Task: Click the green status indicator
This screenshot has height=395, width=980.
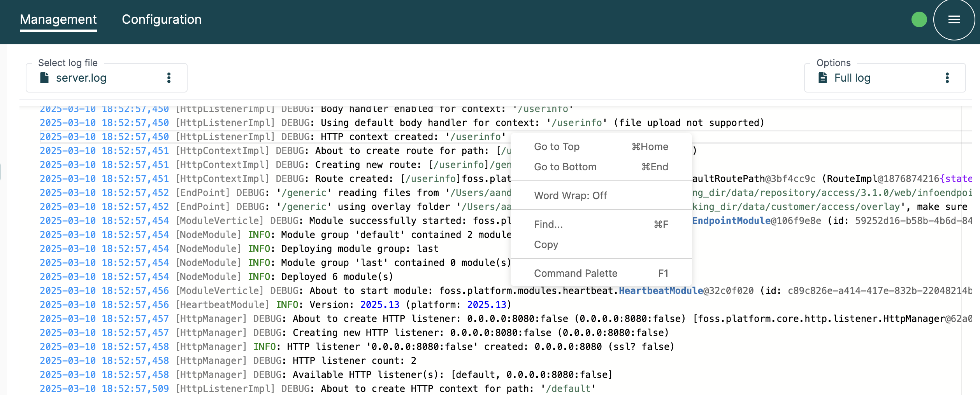Action: click(x=919, y=19)
